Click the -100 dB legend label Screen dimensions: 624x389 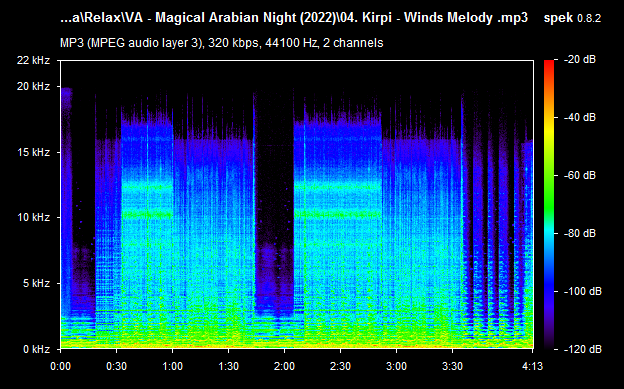click(x=583, y=291)
